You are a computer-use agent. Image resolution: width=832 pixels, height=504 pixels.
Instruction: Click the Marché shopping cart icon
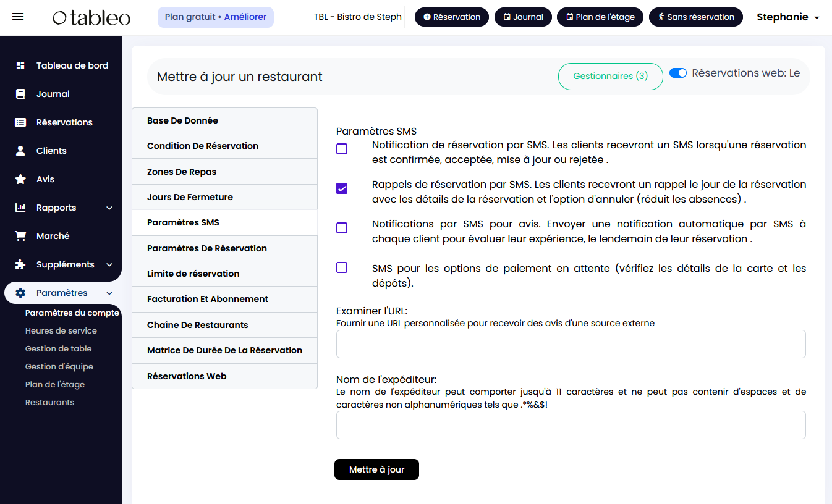pos(20,236)
